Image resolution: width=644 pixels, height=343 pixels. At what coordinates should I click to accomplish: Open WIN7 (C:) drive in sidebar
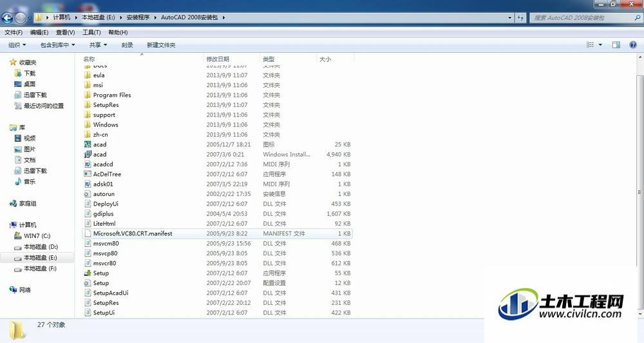(x=37, y=236)
